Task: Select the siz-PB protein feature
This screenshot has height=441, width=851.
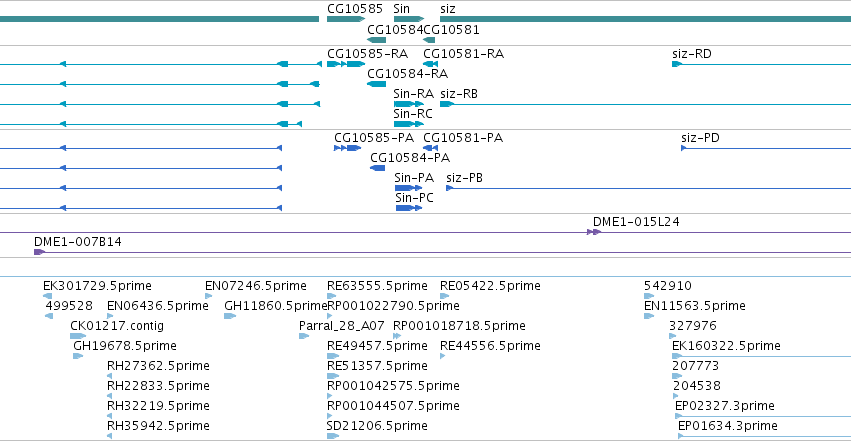Action: 649,188
